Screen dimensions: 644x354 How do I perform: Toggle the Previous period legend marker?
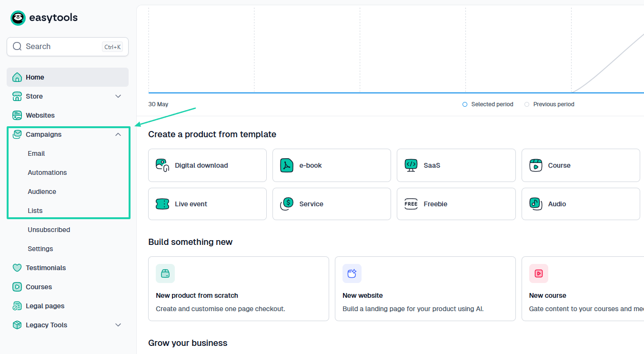point(527,104)
